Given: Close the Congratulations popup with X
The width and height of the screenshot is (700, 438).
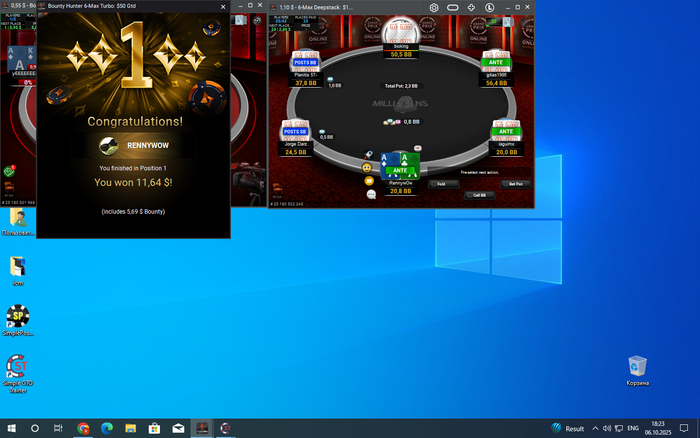Looking at the screenshot, I should (x=223, y=7).
